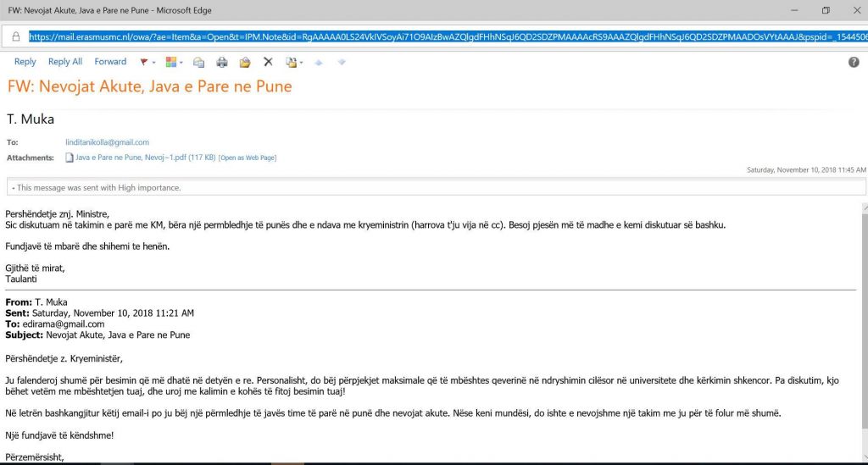
Task: Print the email using the printer icon
Action: [x=222, y=62]
